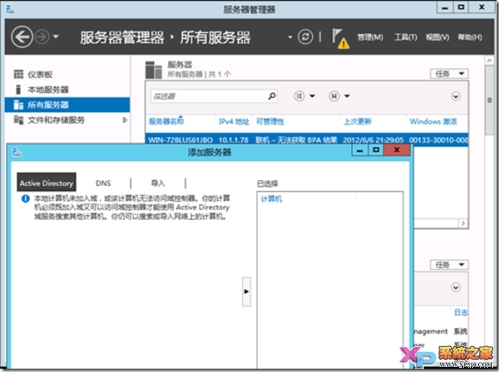Sort by 上次更新 column header
Image resolution: width=499 pixels, height=372 pixels.
(x=357, y=121)
